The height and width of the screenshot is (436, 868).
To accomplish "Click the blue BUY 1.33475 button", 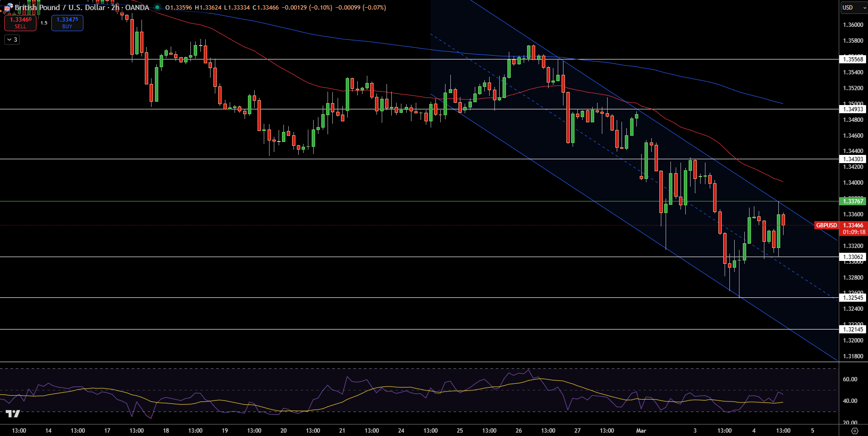I will point(67,23).
